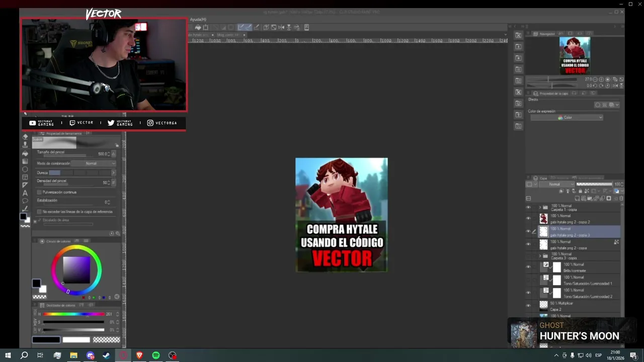Viewport: 644px width, 362px height.
Task: Click the Flip horizontal icon in command bar
Action: coord(281,27)
